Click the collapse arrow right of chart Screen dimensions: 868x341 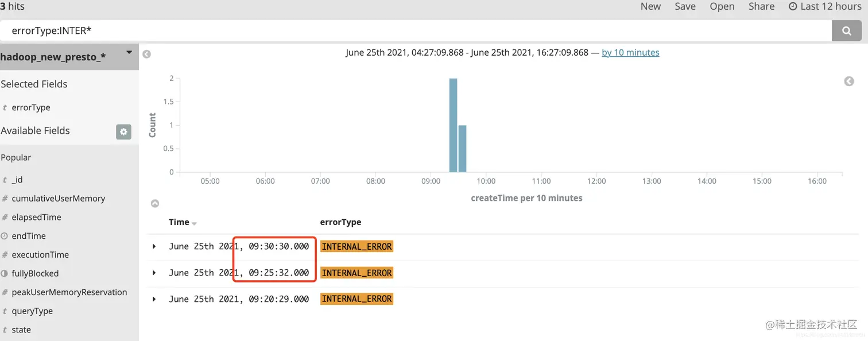click(849, 82)
